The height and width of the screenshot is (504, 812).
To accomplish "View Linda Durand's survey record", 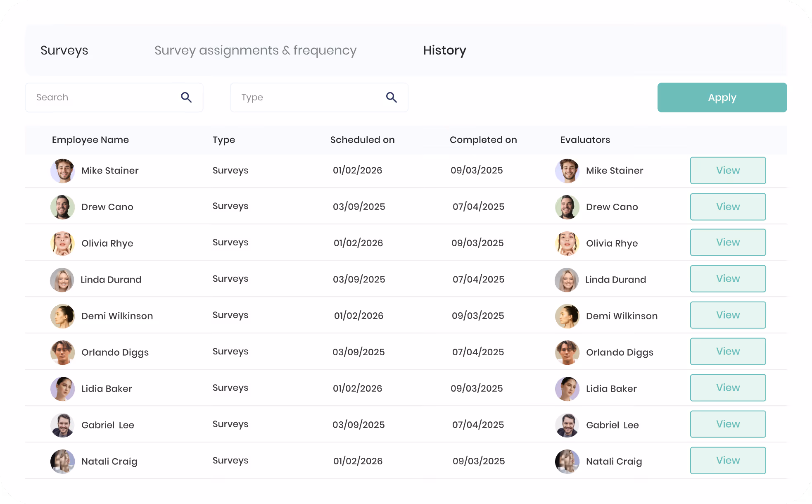I will [728, 278].
